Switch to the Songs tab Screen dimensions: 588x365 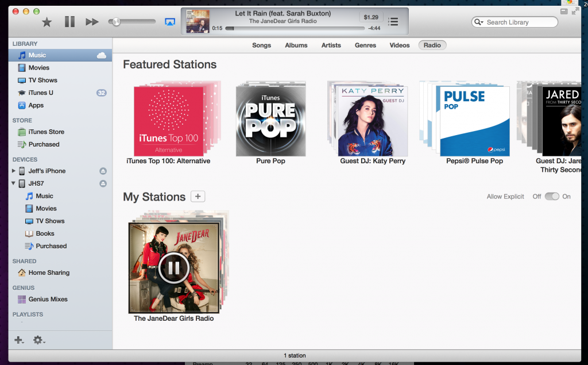pos(261,45)
